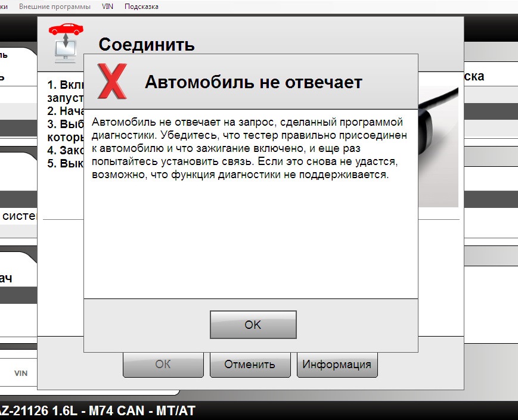
Task: Open the Подсказка menu
Action: (141, 7)
